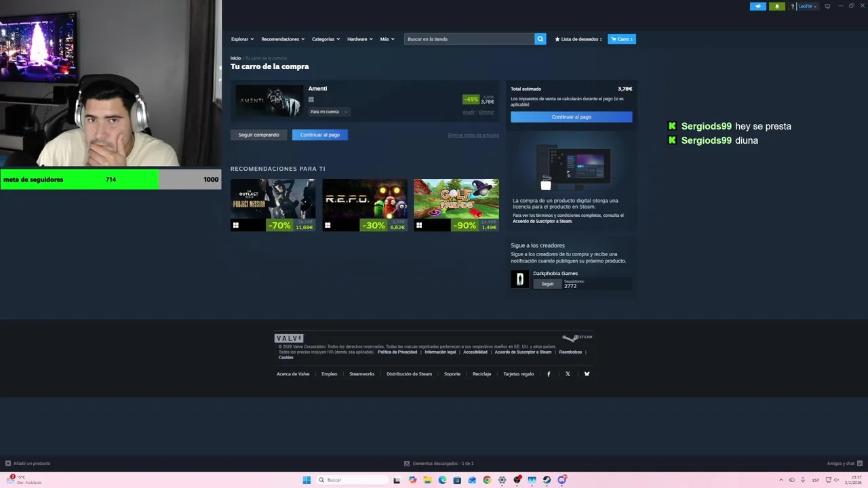The width and height of the screenshot is (868, 488).
Task: Launch Google Chrome from the taskbar
Action: pyautogui.click(x=487, y=480)
